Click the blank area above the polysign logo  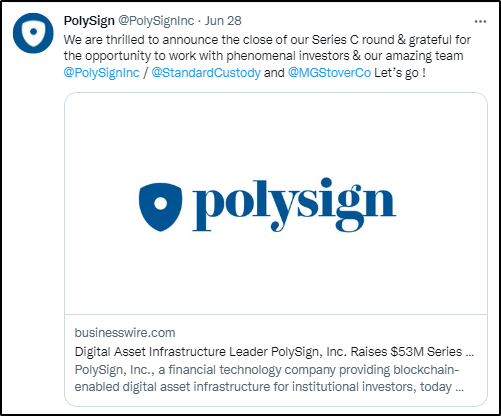(276, 135)
